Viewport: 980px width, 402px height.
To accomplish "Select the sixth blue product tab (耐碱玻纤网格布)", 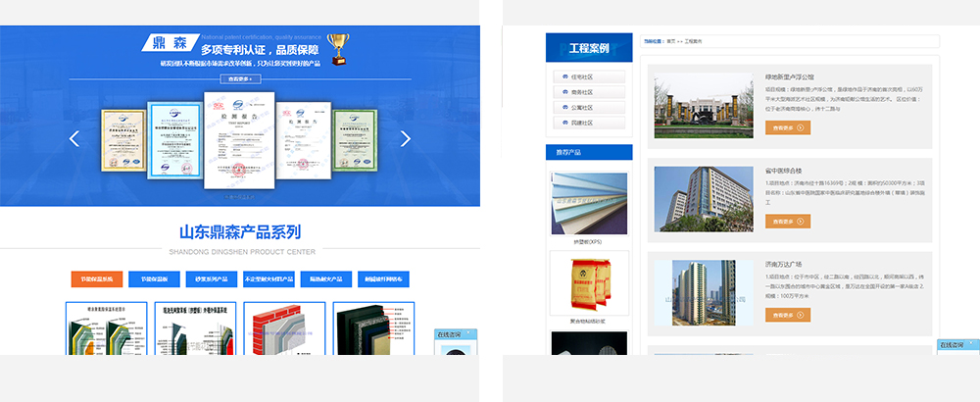I will (384, 279).
